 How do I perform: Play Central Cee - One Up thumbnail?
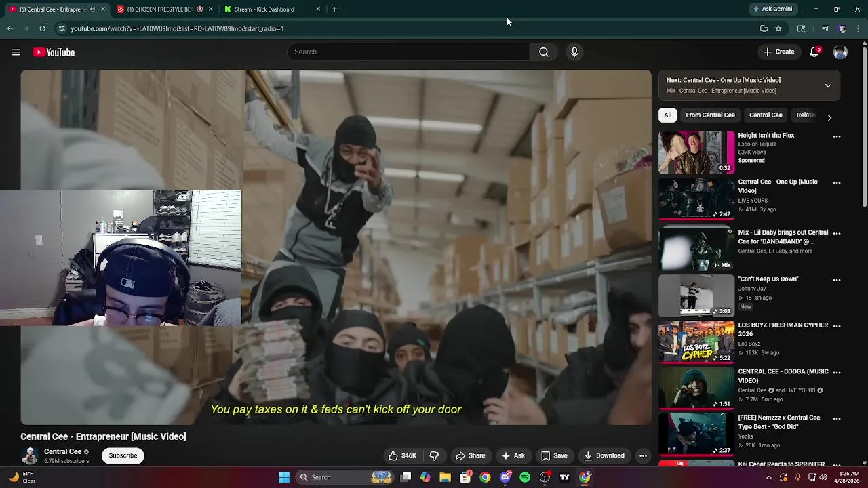pyautogui.click(x=696, y=199)
